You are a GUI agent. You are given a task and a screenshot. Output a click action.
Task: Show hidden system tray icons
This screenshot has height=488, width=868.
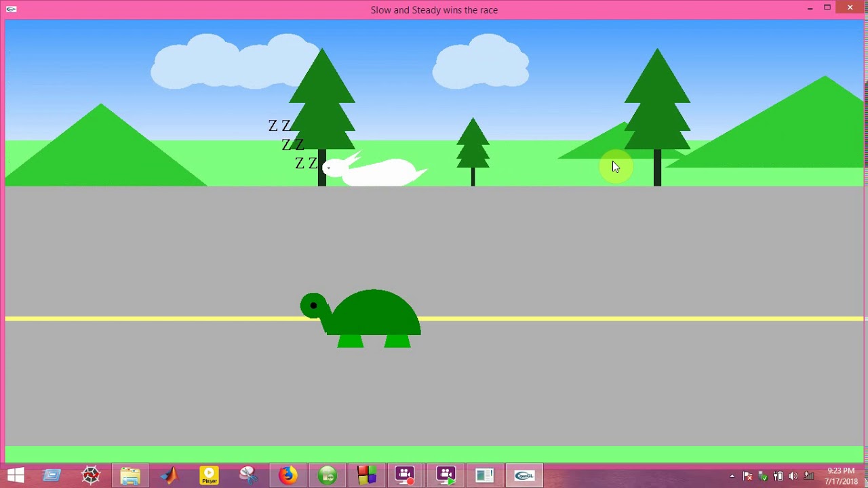(x=732, y=476)
